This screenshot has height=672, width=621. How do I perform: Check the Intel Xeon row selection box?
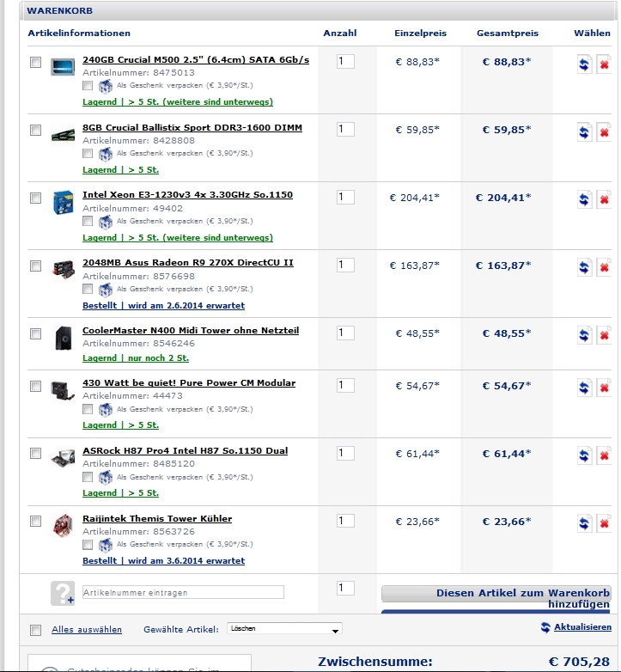tap(35, 198)
